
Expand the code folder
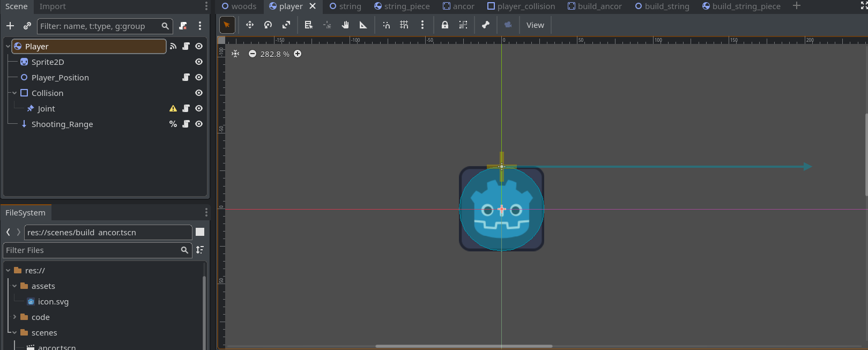[x=14, y=317]
